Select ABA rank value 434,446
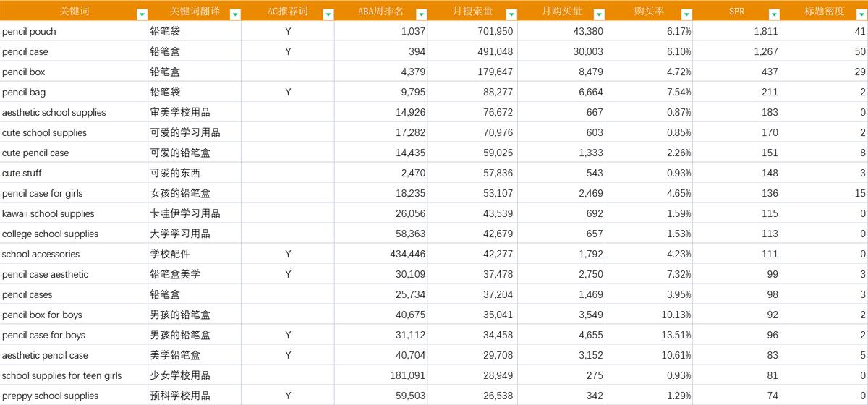The height and width of the screenshot is (405, 868). (x=381, y=254)
